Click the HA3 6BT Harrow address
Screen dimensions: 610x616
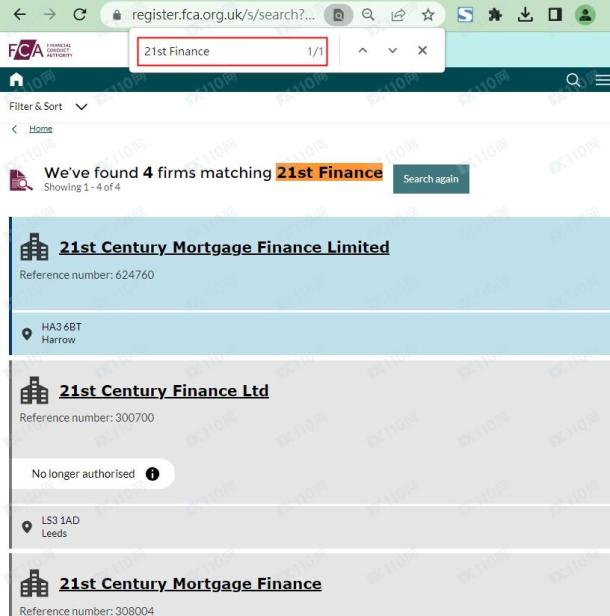point(62,333)
